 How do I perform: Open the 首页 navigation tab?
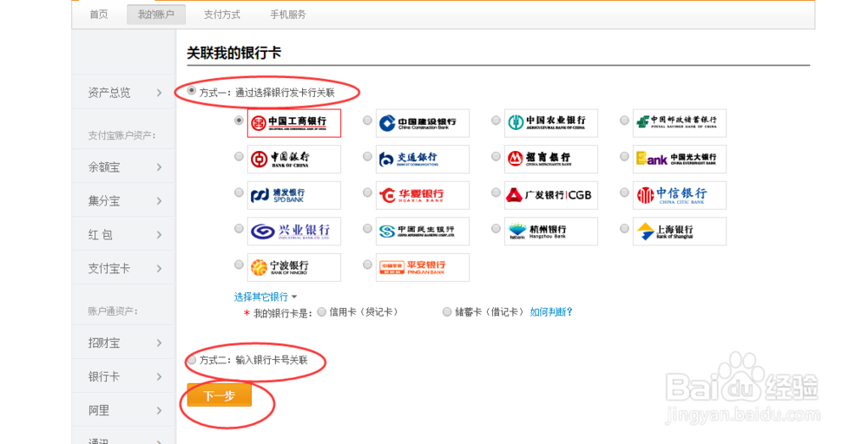(x=99, y=15)
